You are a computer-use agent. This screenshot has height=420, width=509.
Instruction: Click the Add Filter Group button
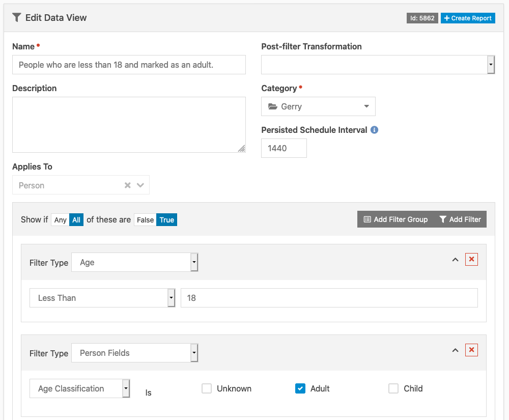tap(395, 219)
